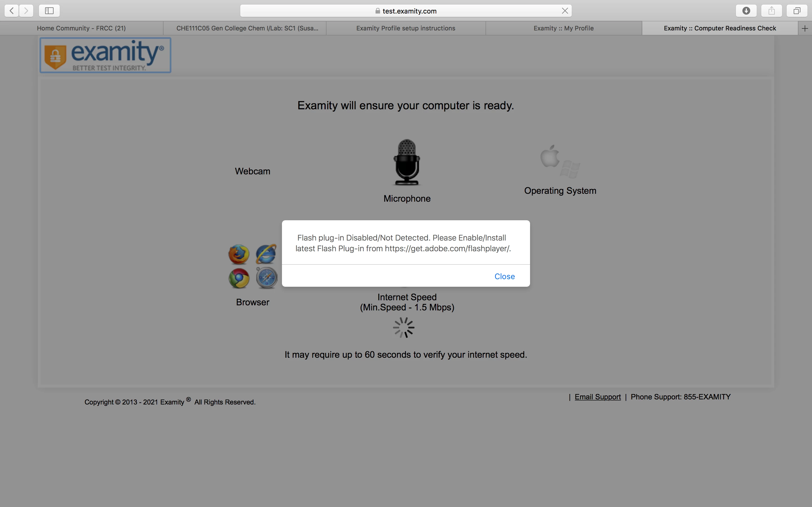Switch to Home Community - FRCC tab
This screenshot has height=507, width=812.
pos(81,28)
